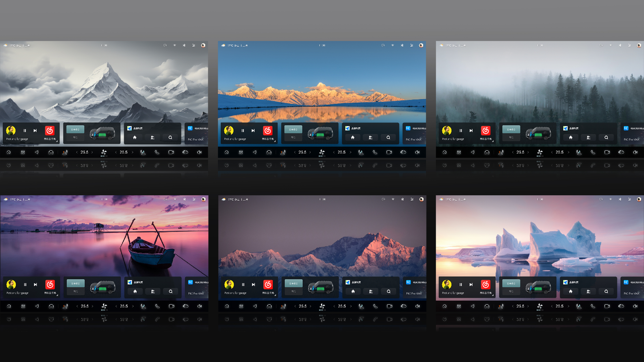Viewport: 644px width, 362px height.
Task: Skip to next track on sunset-lake screen
Action: [253, 130]
